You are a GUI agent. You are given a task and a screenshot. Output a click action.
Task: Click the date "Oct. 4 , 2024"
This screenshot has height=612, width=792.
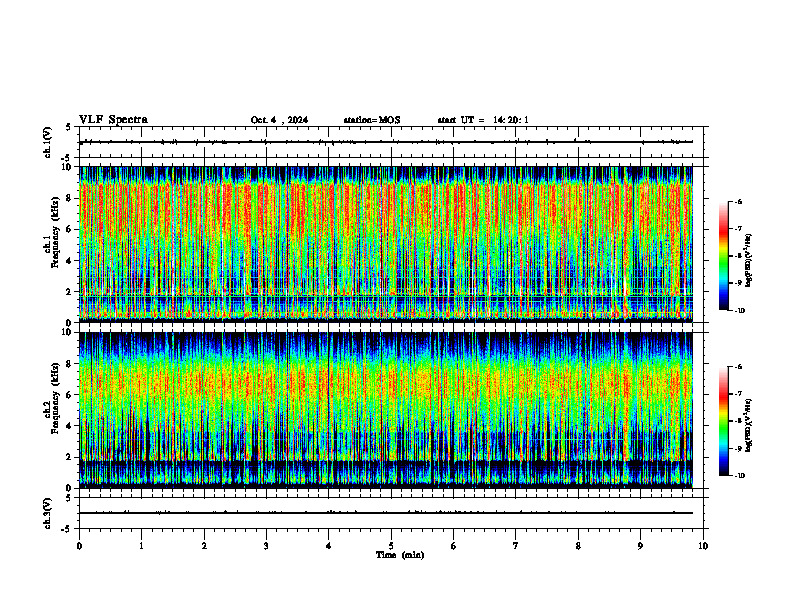point(279,120)
